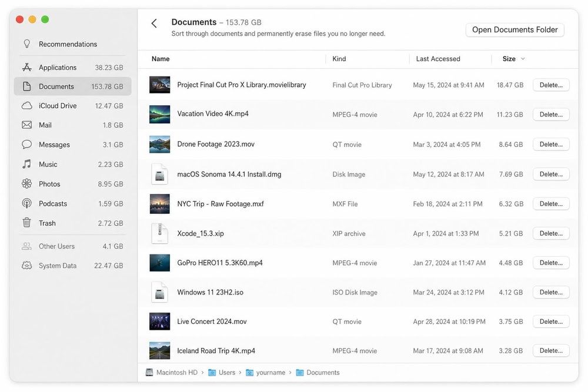The image size is (588, 392).
Task: Select the Drone Footage 2023 thumbnail
Action: (x=159, y=145)
